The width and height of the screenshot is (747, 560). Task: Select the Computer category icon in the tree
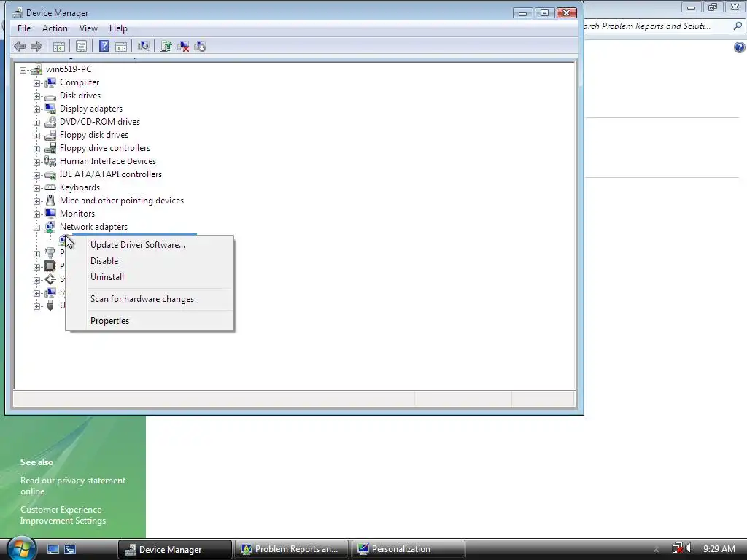click(50, 82)
